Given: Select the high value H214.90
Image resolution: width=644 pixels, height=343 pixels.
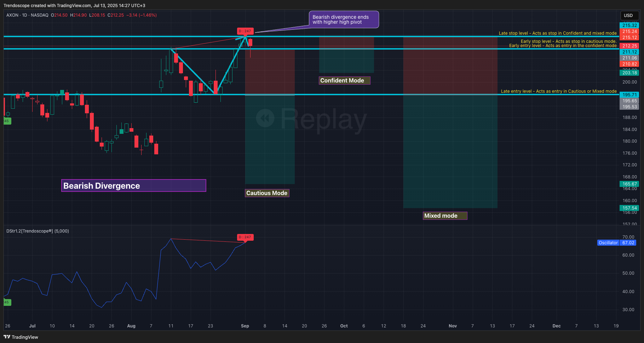Looking at the screenshot, I should (x=78, y=15).
